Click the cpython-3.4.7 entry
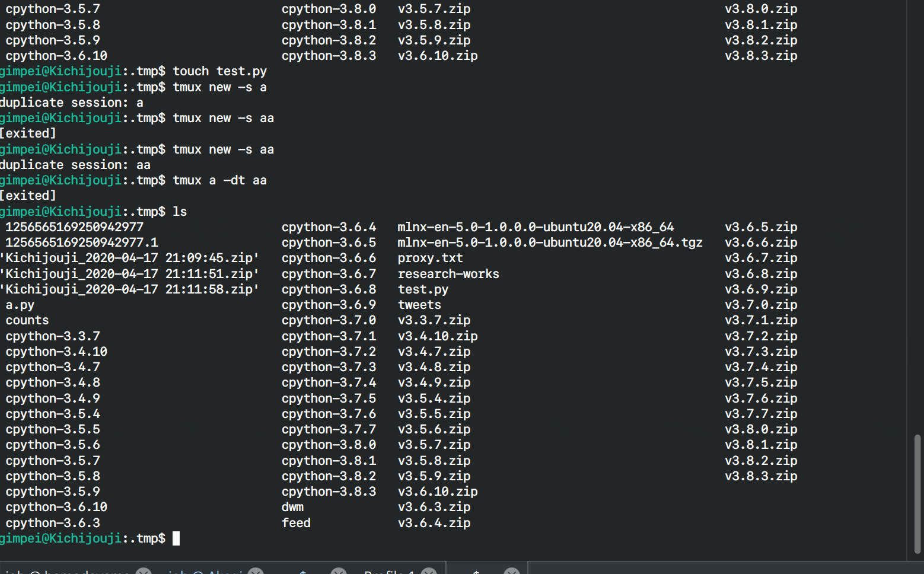The image size is (924, 574). click(x=53, y=367)
